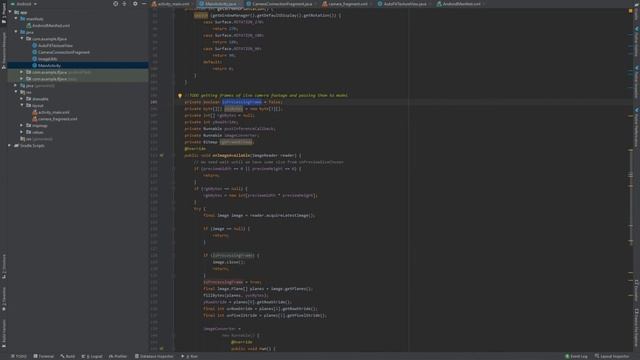The height and width of the screenshot is (360, 640).
Task: Select the MainActivity.java editor tab
Action: (219, 4)
